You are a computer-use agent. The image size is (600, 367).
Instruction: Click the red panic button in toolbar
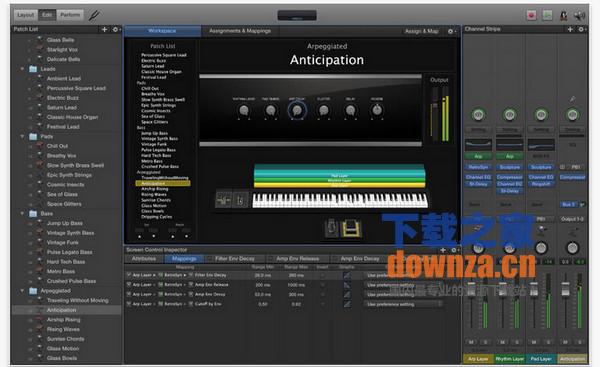pos(531,15)
